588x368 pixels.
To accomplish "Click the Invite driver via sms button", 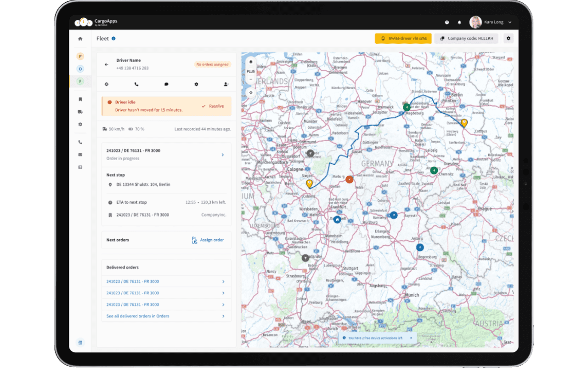I will pyautogui.click(x=403, y=38).
